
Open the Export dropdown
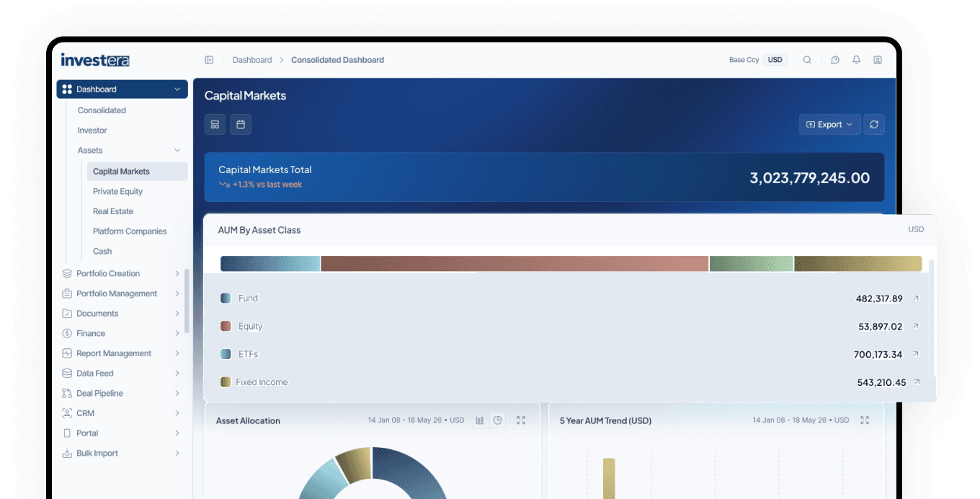tap(829, 125)
